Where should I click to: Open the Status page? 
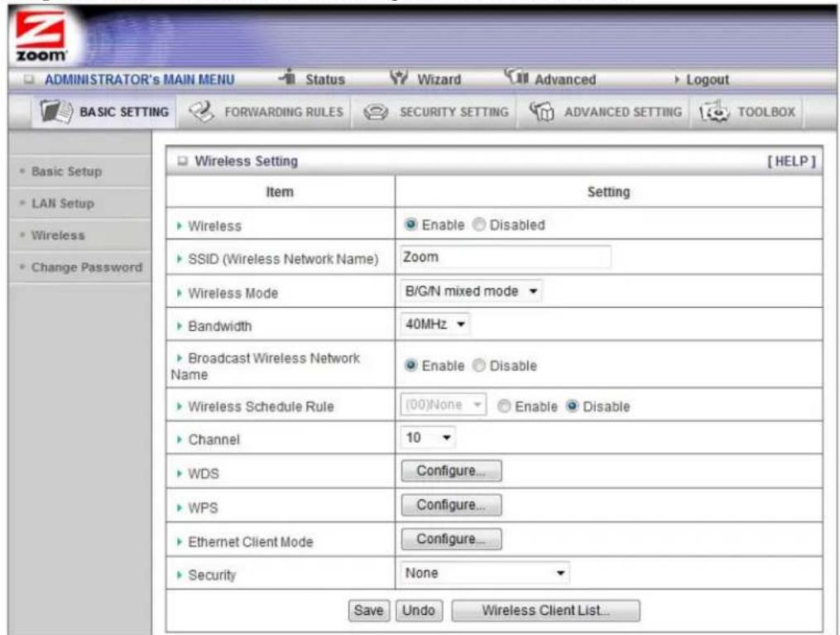click(324, 79)
